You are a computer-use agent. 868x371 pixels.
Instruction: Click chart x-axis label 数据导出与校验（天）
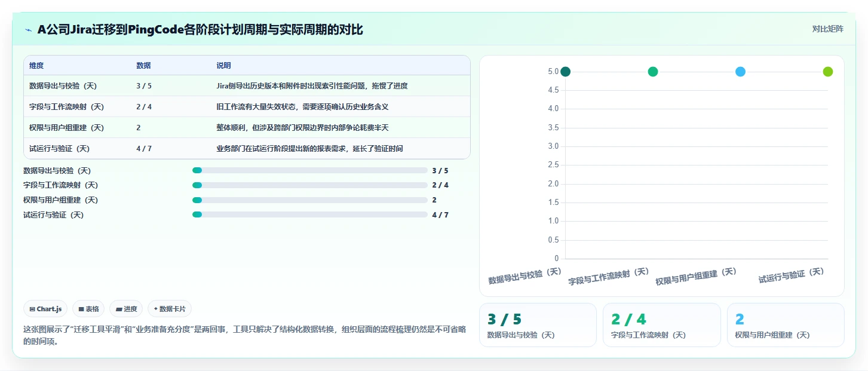[526, 275]
